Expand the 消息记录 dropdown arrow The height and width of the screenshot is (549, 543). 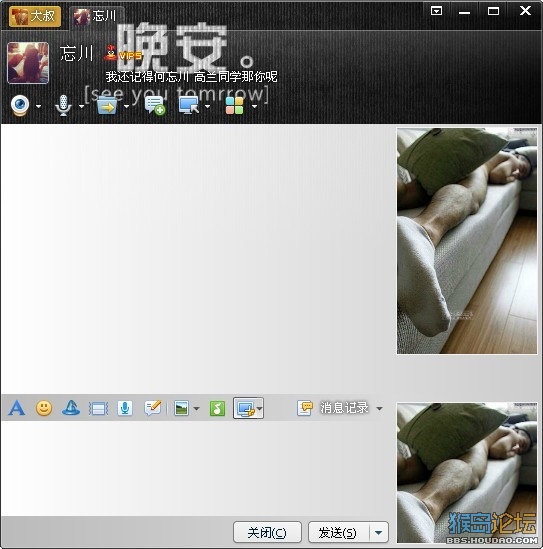pos(380,409)
